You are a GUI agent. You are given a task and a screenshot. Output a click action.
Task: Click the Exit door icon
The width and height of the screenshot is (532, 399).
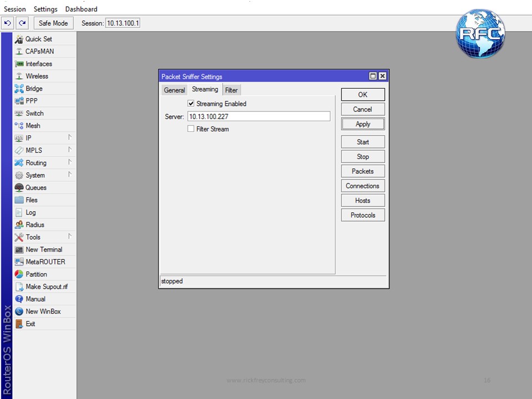pyautogui.click(x=19, y=324)
